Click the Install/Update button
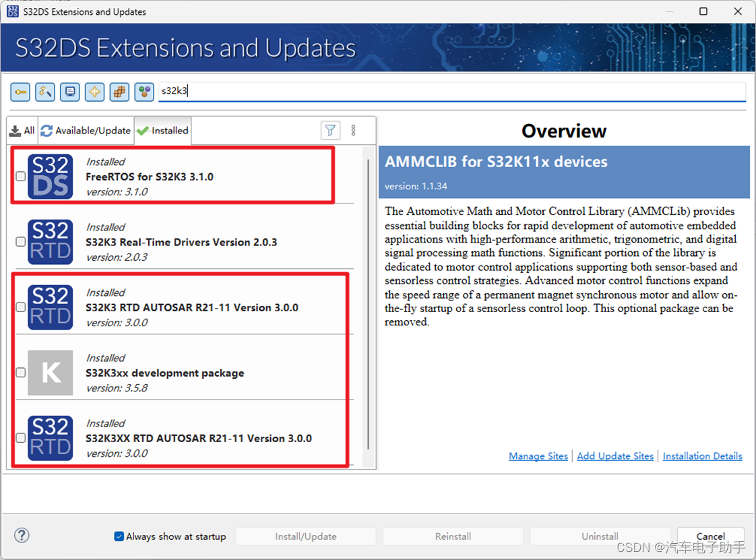 (x=306, y=536)
